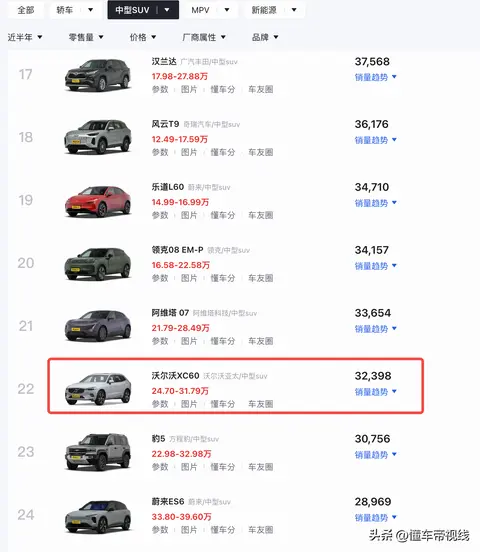Open the 豹5 car thumbnail
Image resolution: width=480 pixels, height=552 pixels.
(98, 452)
